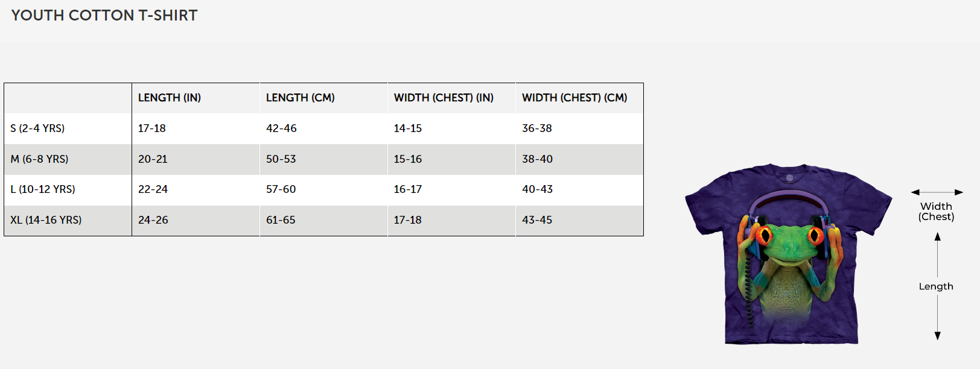Select the frog T-shirt product image

(788, 254)
